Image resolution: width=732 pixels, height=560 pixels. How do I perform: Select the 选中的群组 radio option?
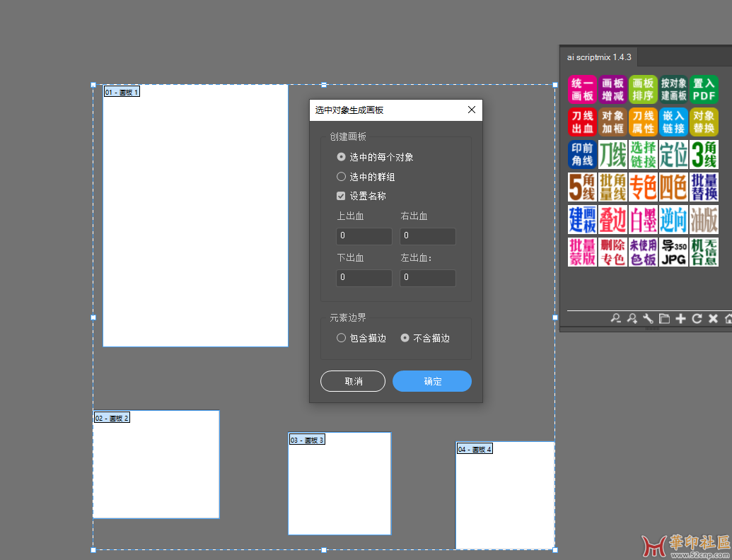342,177
